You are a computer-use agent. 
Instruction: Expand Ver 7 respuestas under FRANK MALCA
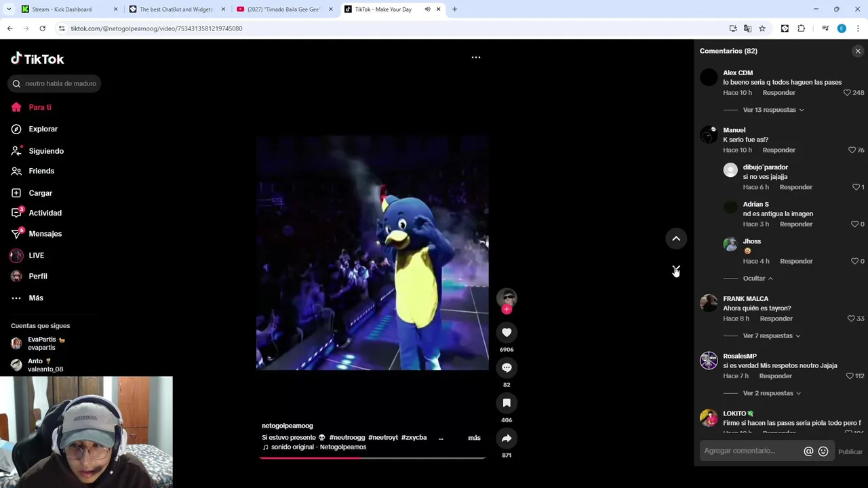coord(772,336)
